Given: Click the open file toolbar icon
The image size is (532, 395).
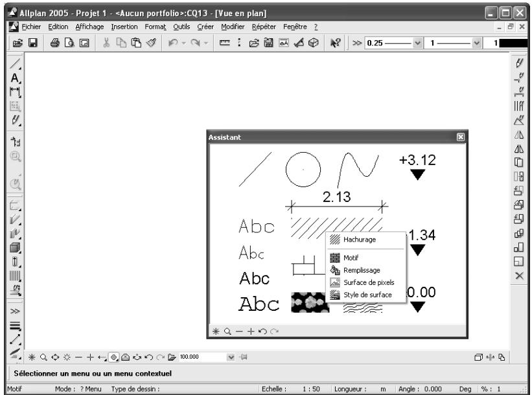Looking at the screenshot, I should pyautogui.click(x=17, y=43).
